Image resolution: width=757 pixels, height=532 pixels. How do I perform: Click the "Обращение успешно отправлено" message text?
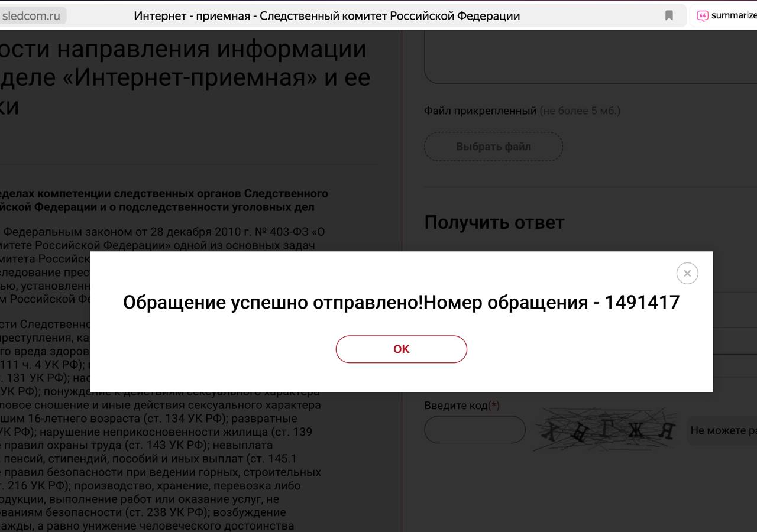(273, 303)
